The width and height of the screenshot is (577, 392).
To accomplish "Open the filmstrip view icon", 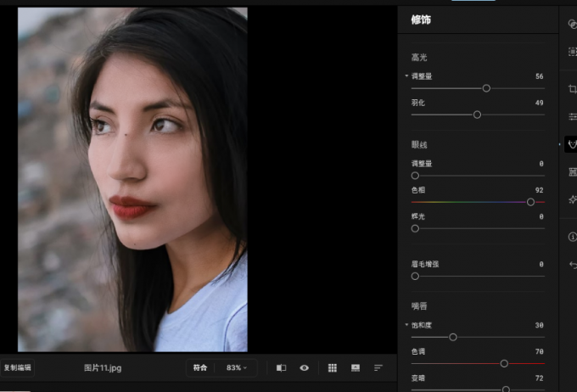I will click(356, 368).
